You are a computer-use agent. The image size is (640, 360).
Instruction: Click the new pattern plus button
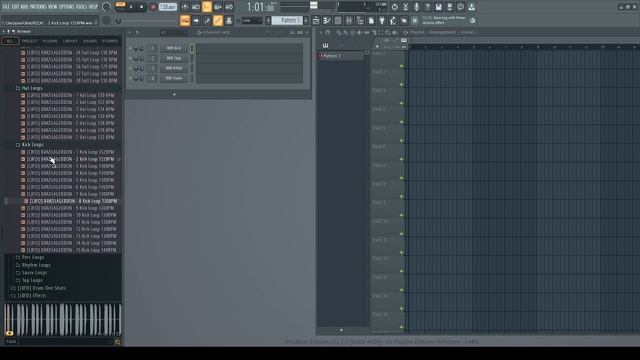coord(341,330)
